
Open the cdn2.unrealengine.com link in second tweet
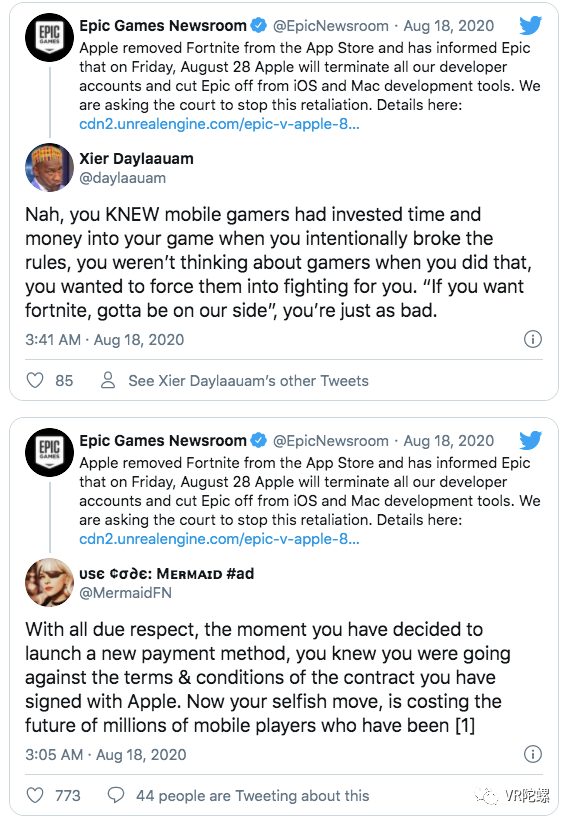[x=219, y=539]
